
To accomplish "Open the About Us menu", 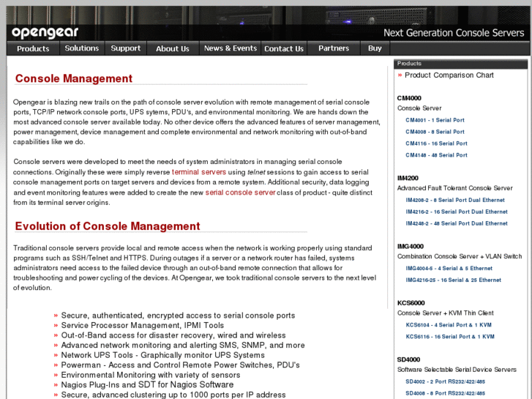I will tap(173, 48).
